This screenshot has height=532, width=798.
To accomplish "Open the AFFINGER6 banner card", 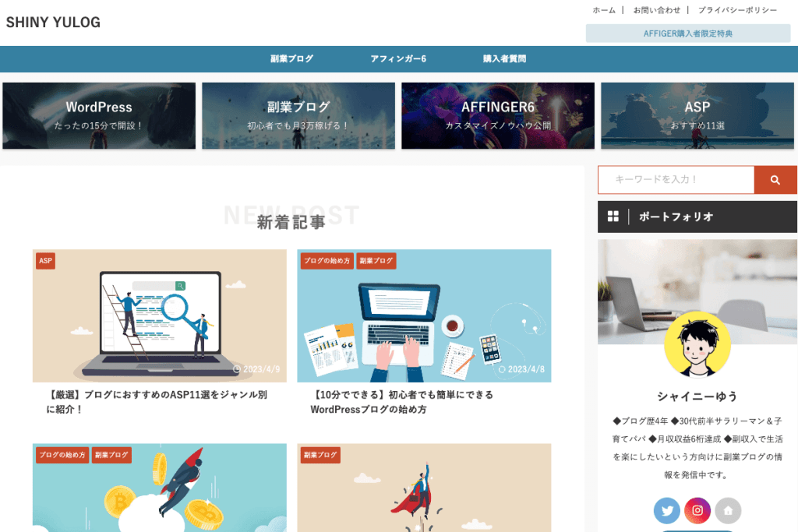I will point(498,115).
